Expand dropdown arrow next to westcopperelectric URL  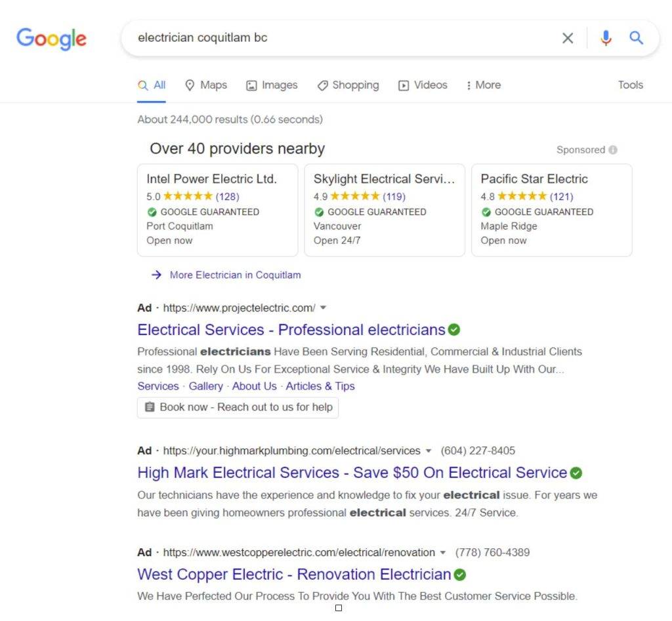(x=443, y=553)
